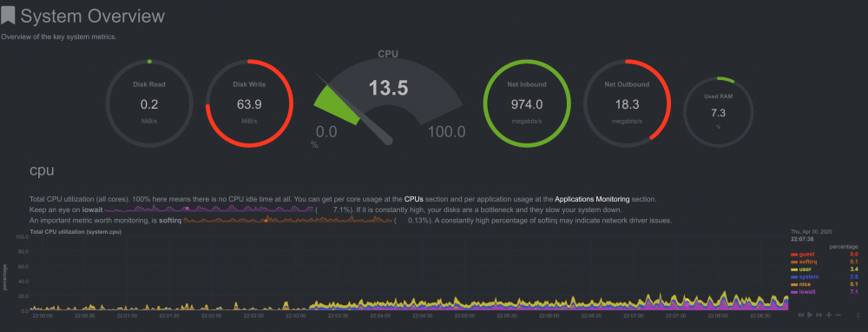The image size is (868, 332).
Task: Click the Disk Write gauge
Action: 249,103
